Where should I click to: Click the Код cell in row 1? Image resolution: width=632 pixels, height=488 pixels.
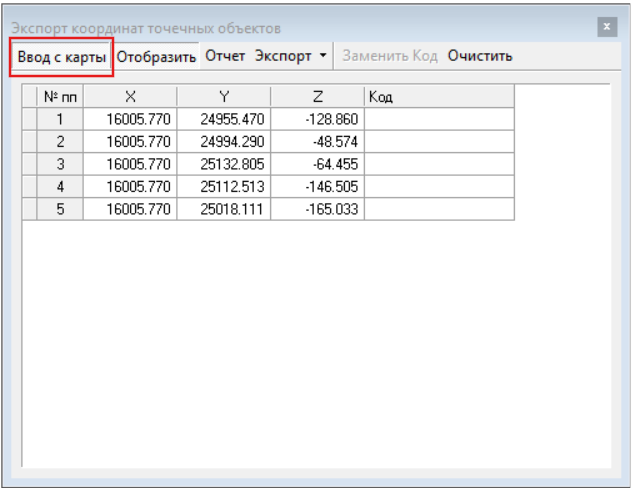[439, 120]
